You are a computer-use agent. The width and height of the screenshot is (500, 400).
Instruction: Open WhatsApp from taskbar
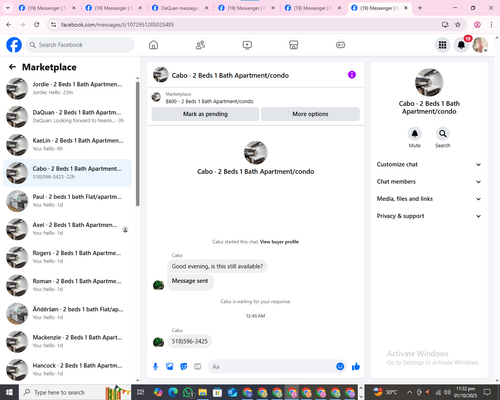188,392
